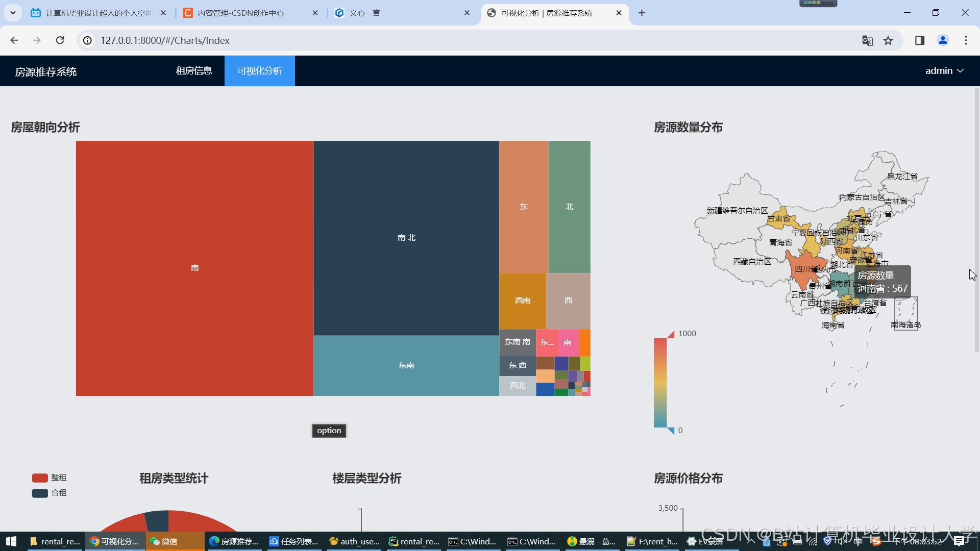Open the 租房信息 menu item
The image size is (980, 551).
coord(194,71)
